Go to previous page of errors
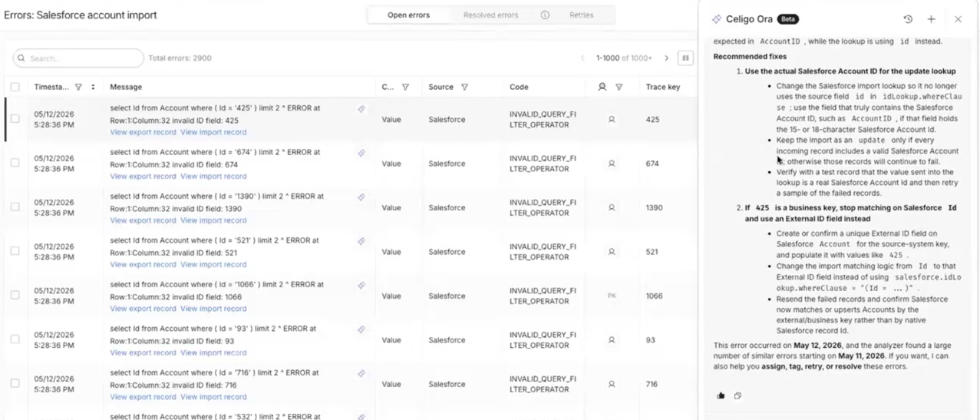 tap(582, 58)
